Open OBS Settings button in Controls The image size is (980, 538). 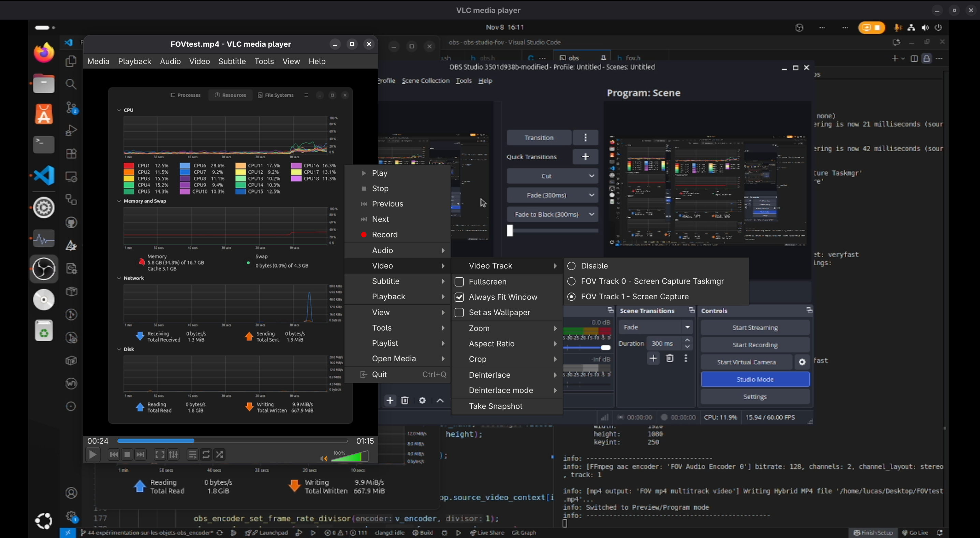tap(755, 397)
